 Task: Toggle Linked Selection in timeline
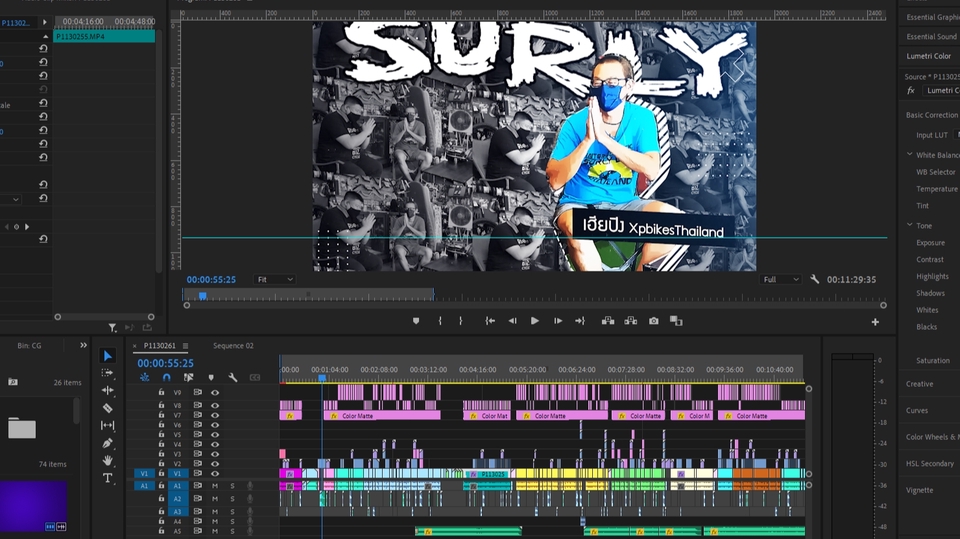[x=189, y=377]
